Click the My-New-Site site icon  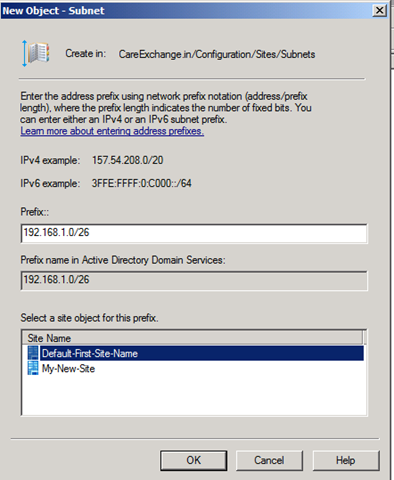point(33,368)
